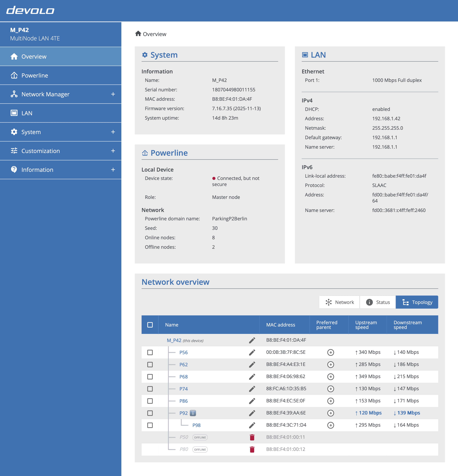The width and height of the screenshot is (458, 476).
Task: Check the box for P68
Action: click(x=150, y=377)
